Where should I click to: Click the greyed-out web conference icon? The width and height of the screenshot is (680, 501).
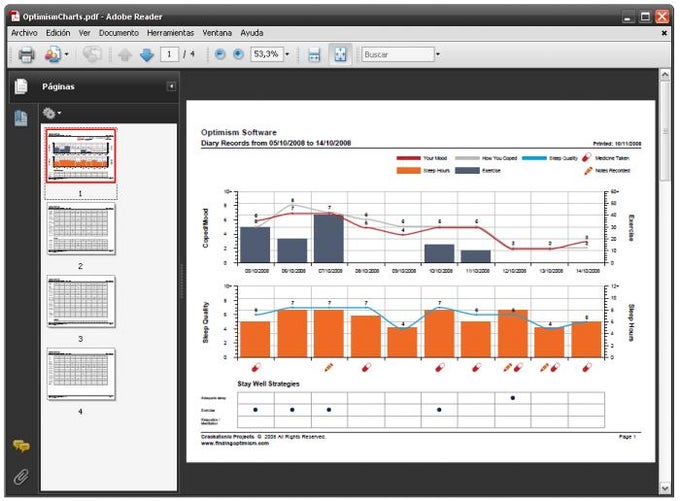click(92, 55)
